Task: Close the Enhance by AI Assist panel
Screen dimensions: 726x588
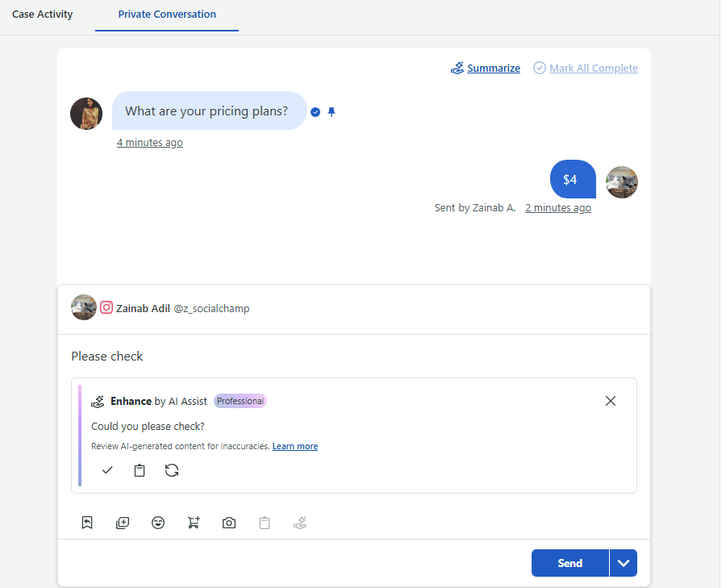Action: point(611,401)
